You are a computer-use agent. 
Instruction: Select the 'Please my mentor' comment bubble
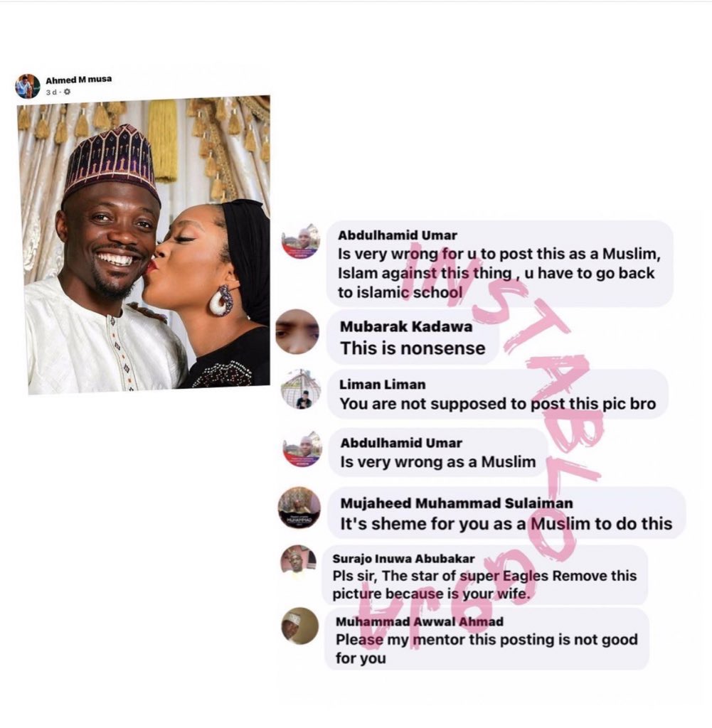click(487, 639)
